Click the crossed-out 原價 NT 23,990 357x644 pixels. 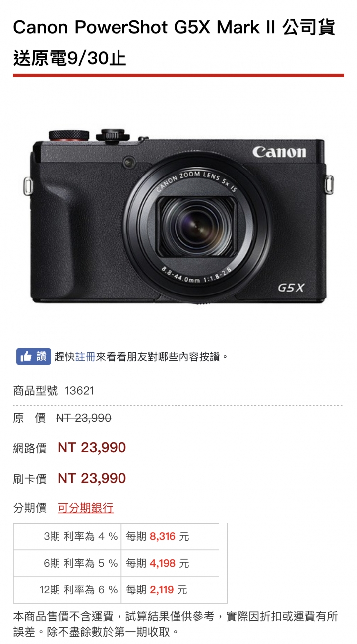click(83, 418)
